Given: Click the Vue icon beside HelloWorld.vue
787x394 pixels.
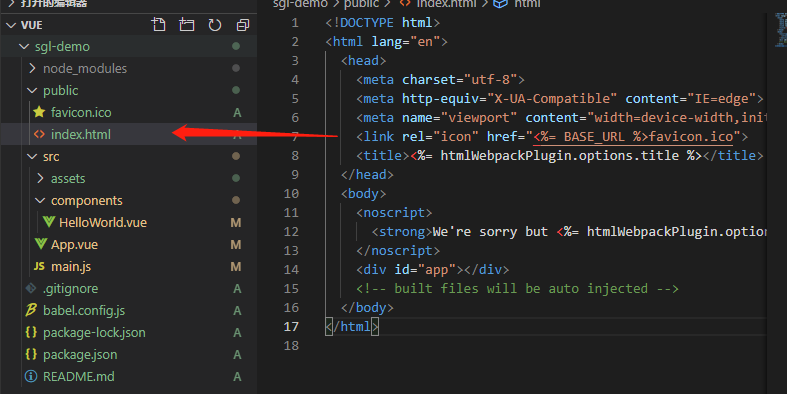Looking at the screenshot, I should click(49, 222).
